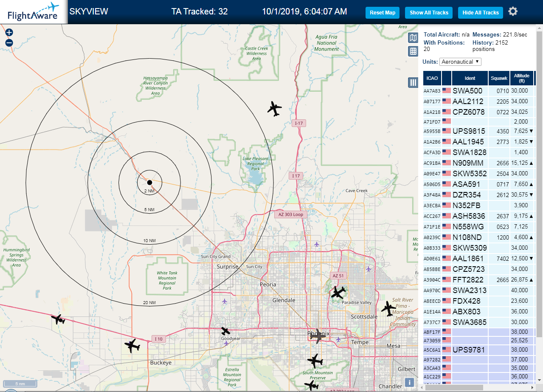
Task: Click the black receiver location dot
Action: point(149,182)
